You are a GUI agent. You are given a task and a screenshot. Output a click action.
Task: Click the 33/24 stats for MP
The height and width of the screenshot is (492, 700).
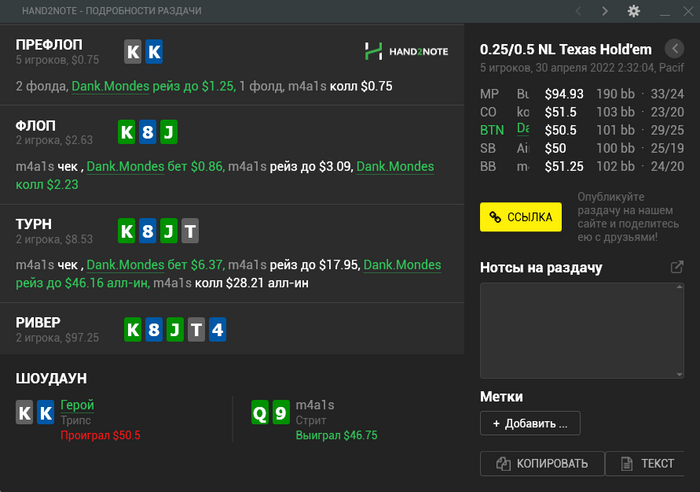(x=667, y=94)
